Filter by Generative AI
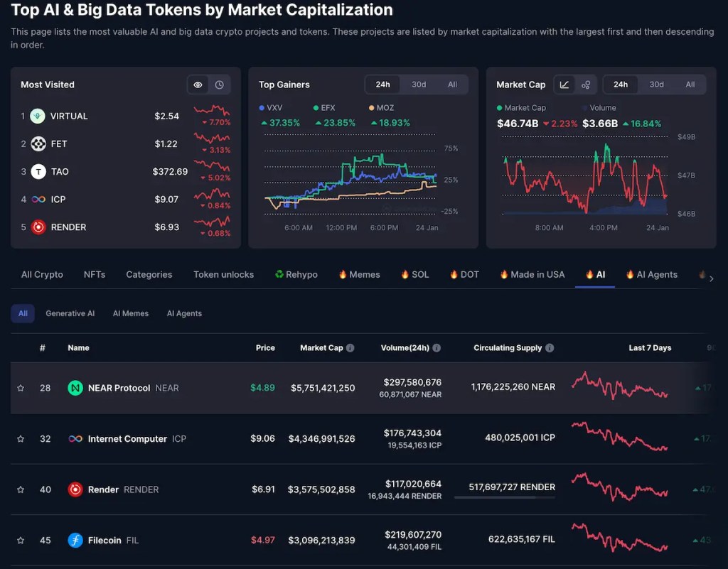The height and width of the screenshot is (569, 728). click(70, 313)
